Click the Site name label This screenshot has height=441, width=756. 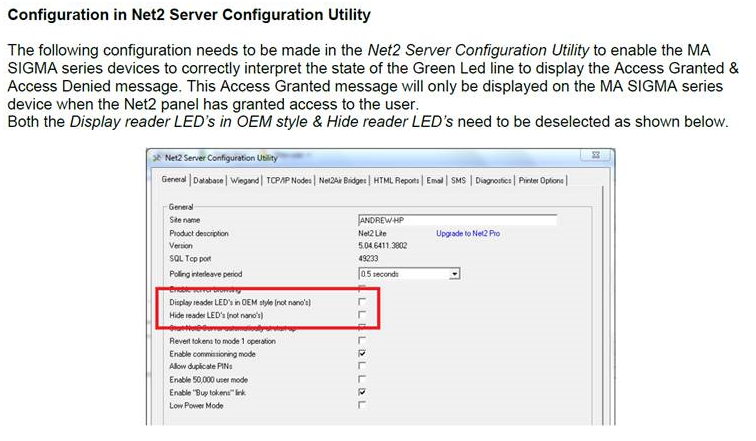[184, 220]
